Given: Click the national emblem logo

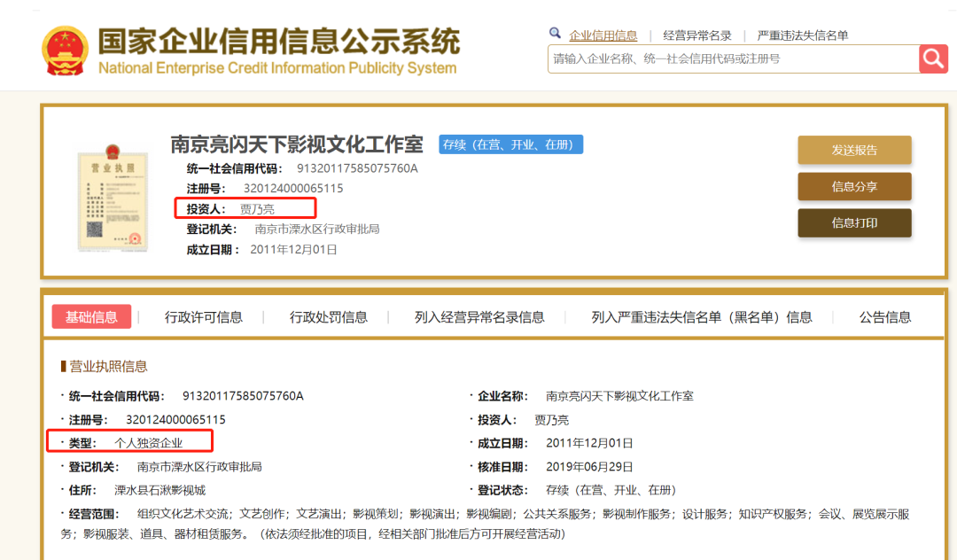Looking at the screenshot, I should (65, 51).
